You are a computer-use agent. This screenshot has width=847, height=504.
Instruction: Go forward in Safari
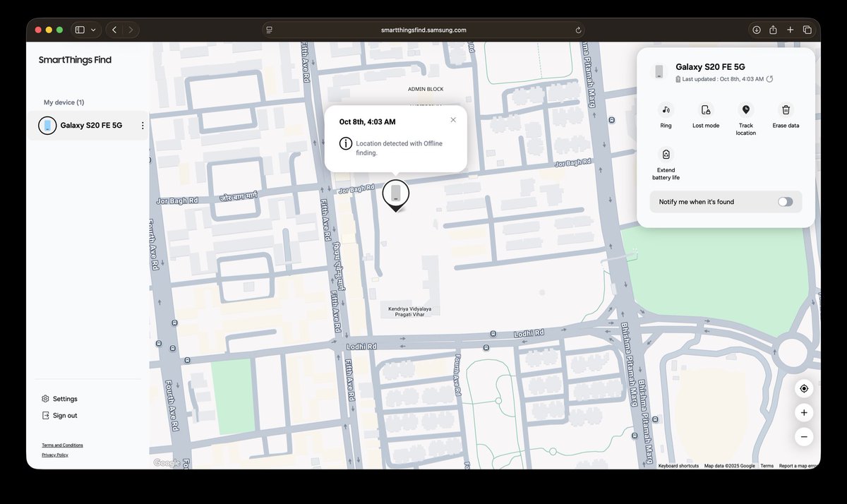coord(131,30)
